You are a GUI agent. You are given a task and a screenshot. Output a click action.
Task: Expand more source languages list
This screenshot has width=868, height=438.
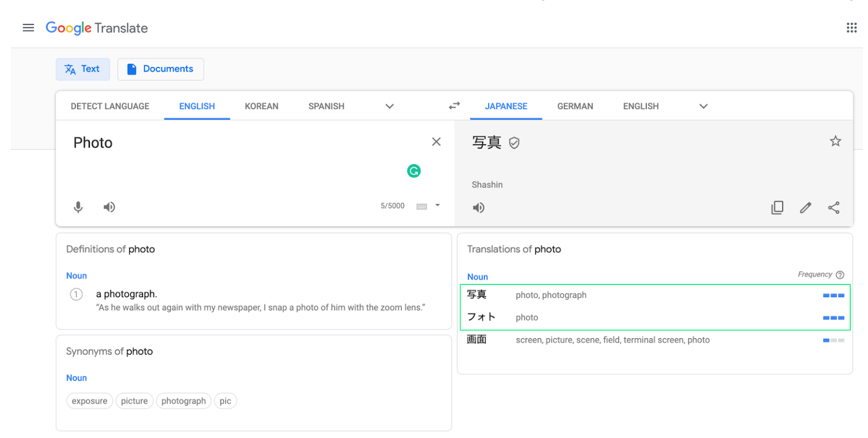390,106
